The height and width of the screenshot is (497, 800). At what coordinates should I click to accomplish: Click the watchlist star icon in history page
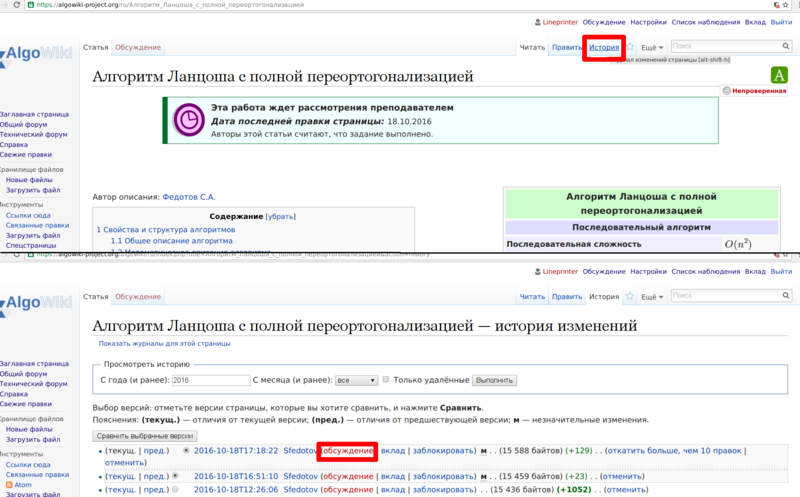(x=630, y=296)
